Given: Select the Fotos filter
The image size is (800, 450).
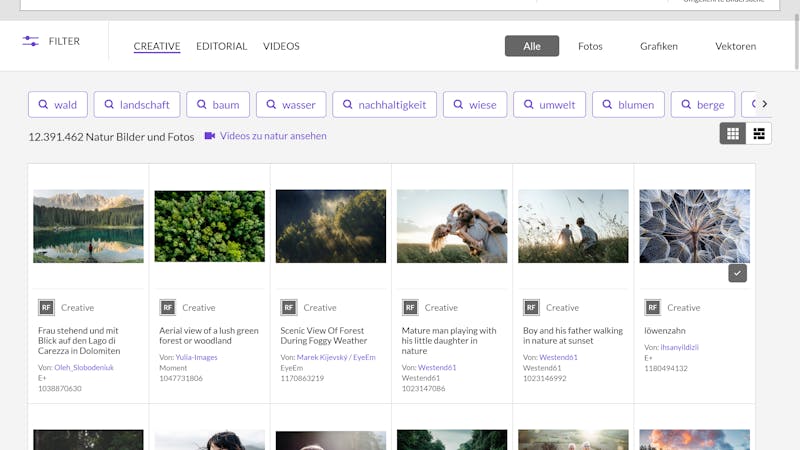Looking at the screenshot, I should (x=590, y=46).
